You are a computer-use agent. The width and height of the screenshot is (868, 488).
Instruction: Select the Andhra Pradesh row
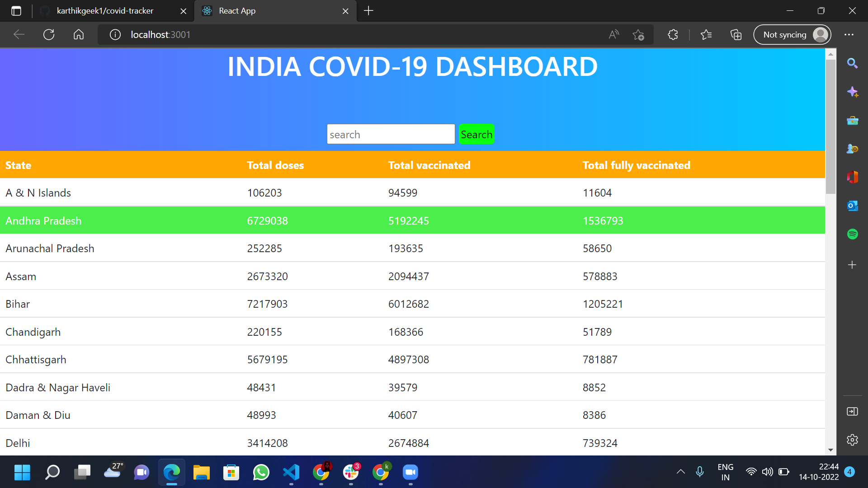(412, 221)
